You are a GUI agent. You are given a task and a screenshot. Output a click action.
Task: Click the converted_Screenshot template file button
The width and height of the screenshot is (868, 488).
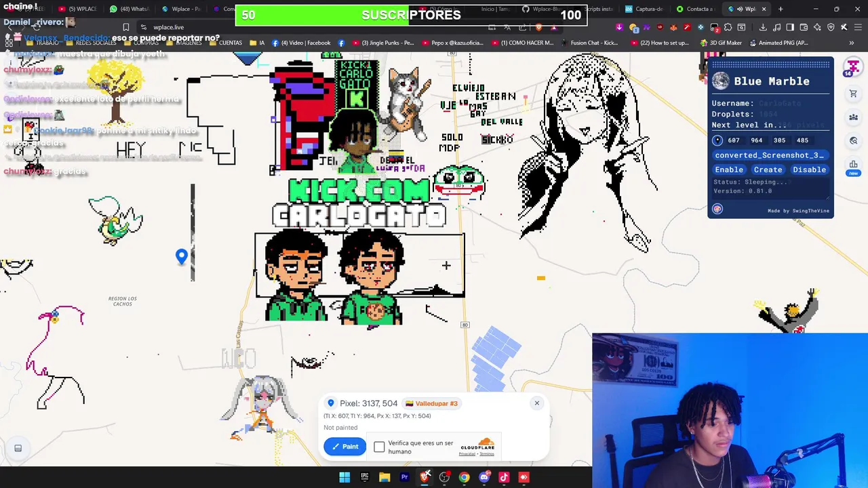[x=770, y=155]
